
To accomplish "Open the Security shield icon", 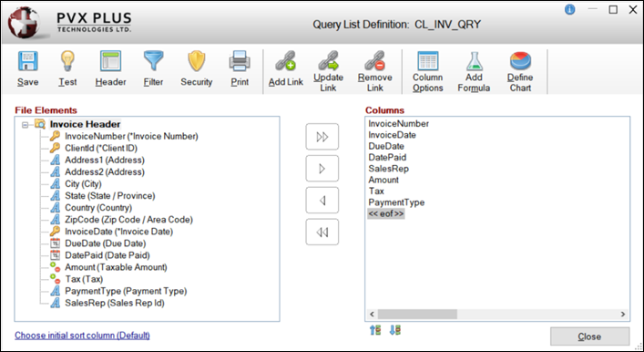I will (197, 61).
